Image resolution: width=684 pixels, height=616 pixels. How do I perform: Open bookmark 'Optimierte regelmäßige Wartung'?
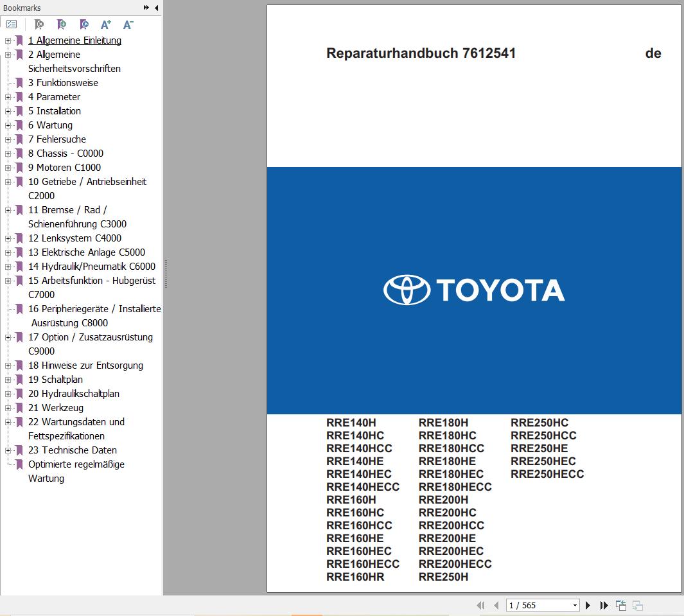point(76,471)
